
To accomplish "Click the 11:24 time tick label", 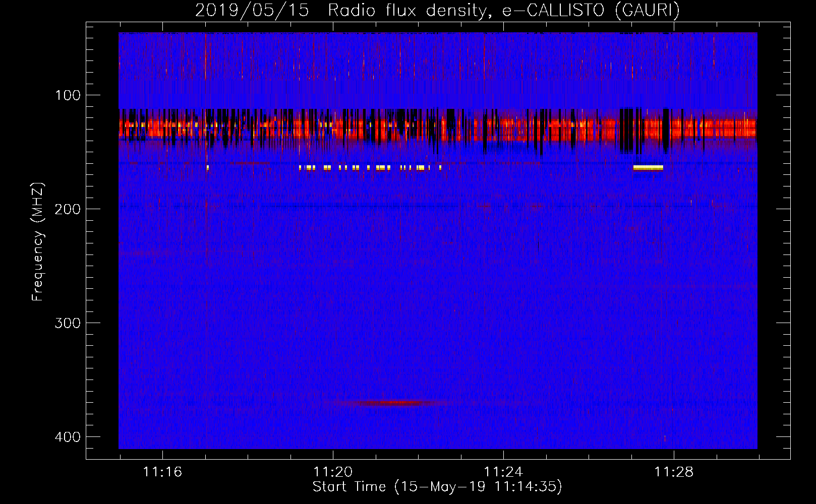I will [x=503, y=472].
